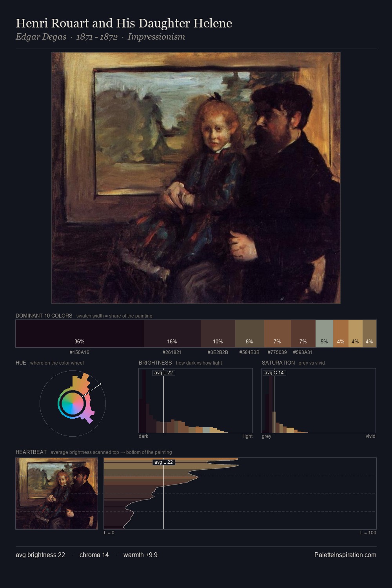Choose the 8% swatch #584B3B

(x=250, y=334)
